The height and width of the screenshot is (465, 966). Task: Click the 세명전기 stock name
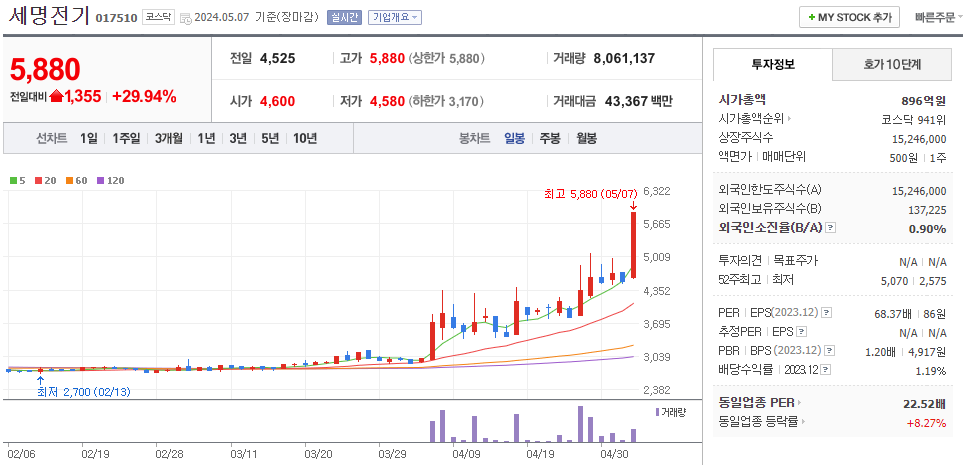tap(49, 15)
